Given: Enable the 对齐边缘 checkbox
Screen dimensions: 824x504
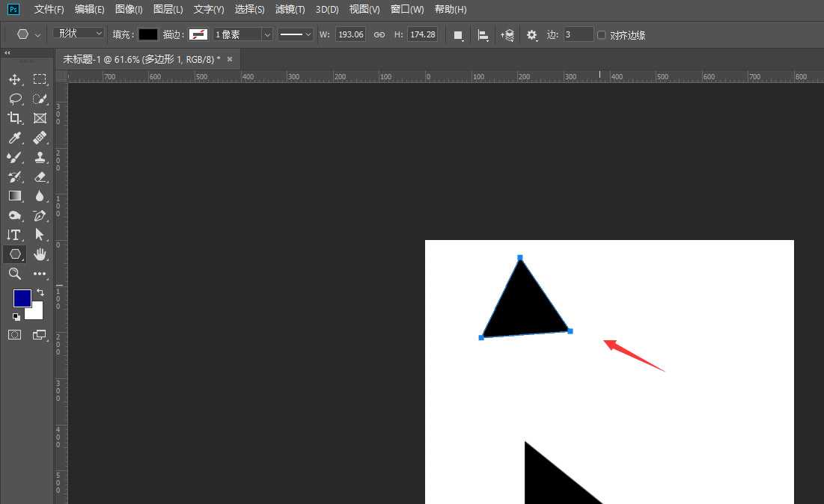Looking at the screenshot, I should [x=602, y=35].
